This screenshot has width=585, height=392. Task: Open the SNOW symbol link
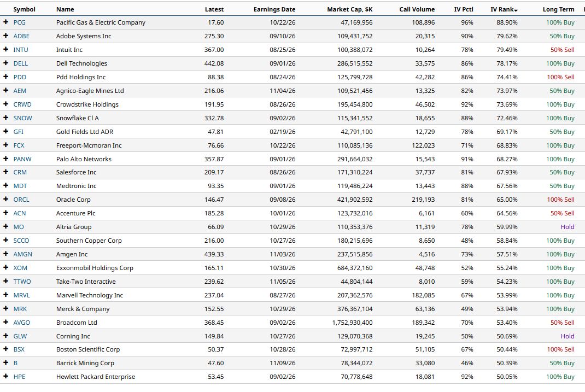click(23, 118)
